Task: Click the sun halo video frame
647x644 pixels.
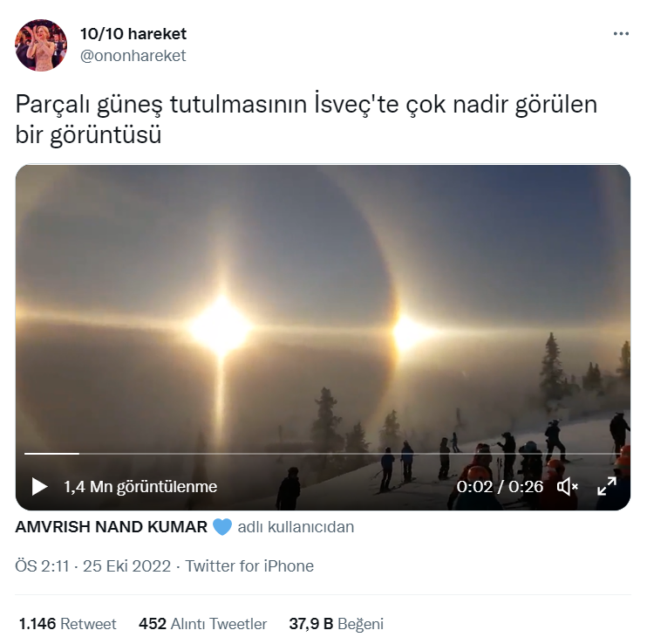Action: pyautogui.click(x=323, y=305)
